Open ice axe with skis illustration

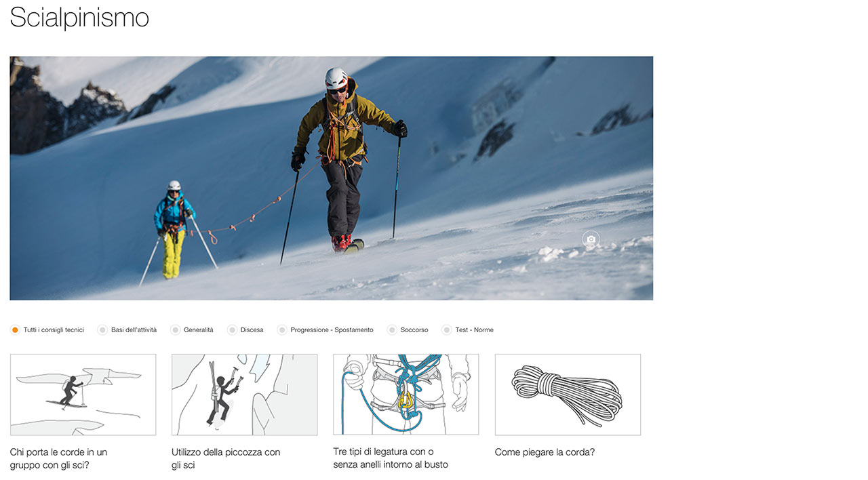244,395
